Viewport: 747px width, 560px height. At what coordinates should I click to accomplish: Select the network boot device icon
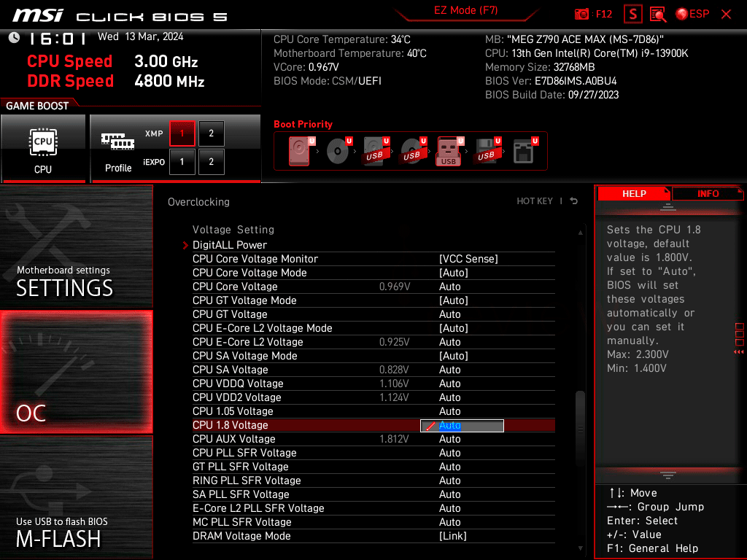525,151
